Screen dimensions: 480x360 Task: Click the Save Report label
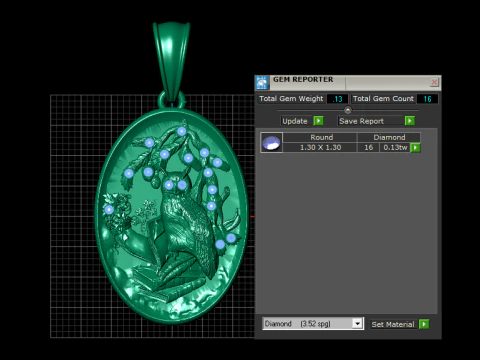[362, 121]
